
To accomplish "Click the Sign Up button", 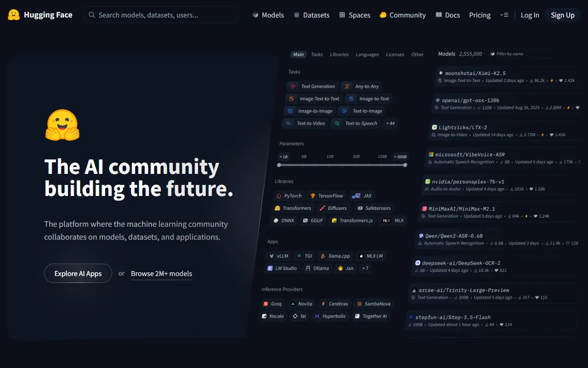I will coord(562,15).
